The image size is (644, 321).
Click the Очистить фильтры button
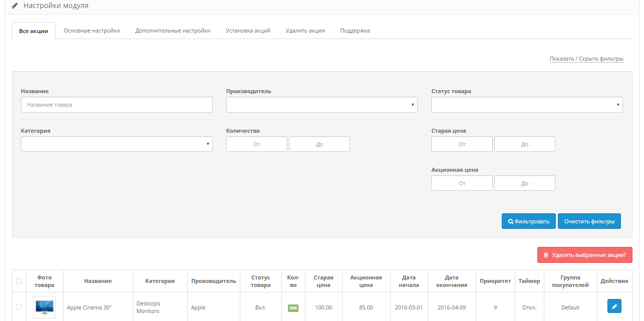tap(589, 221)
